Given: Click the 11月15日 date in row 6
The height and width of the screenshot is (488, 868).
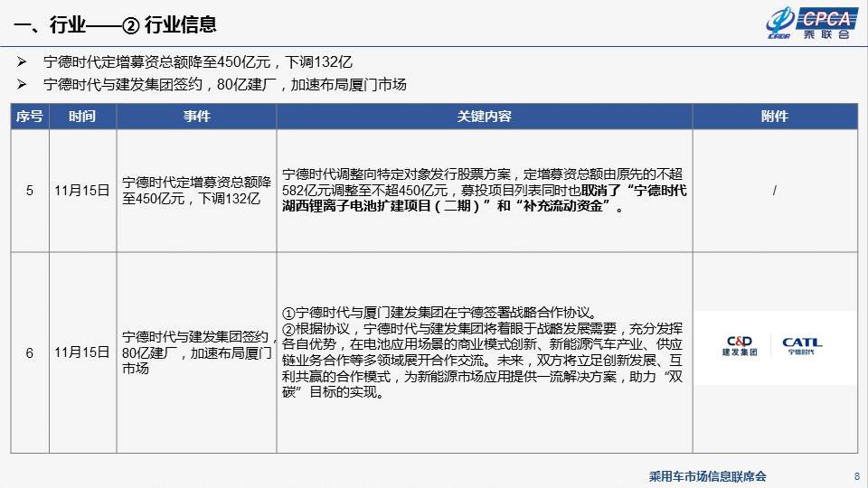Looking at the screenshot, I should click(82, 352).
